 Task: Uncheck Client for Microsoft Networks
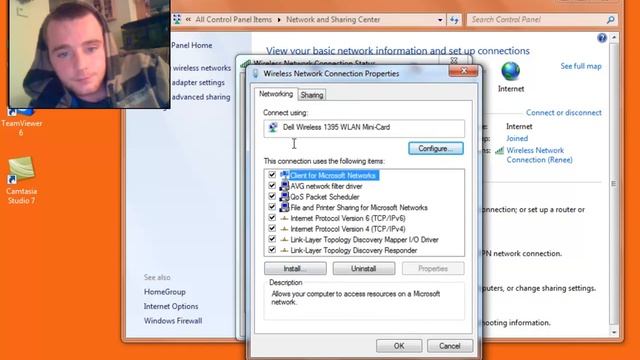coord(272,175)
